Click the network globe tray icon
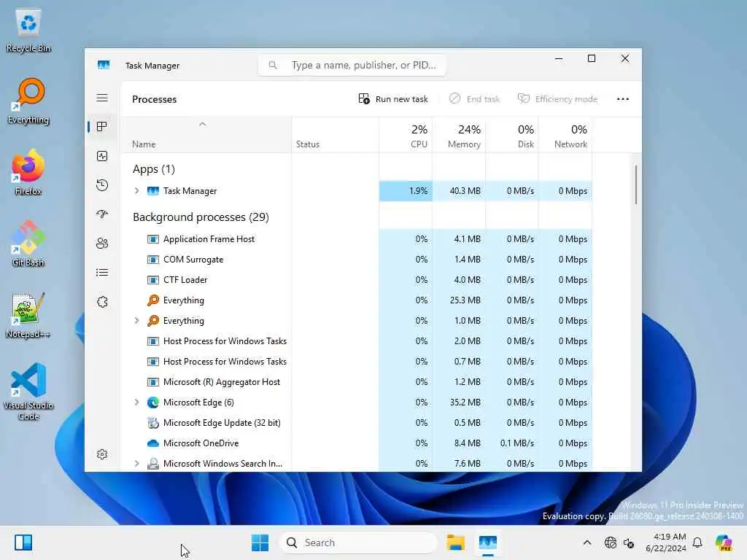747x560 pixels. (x=611, y=542)
